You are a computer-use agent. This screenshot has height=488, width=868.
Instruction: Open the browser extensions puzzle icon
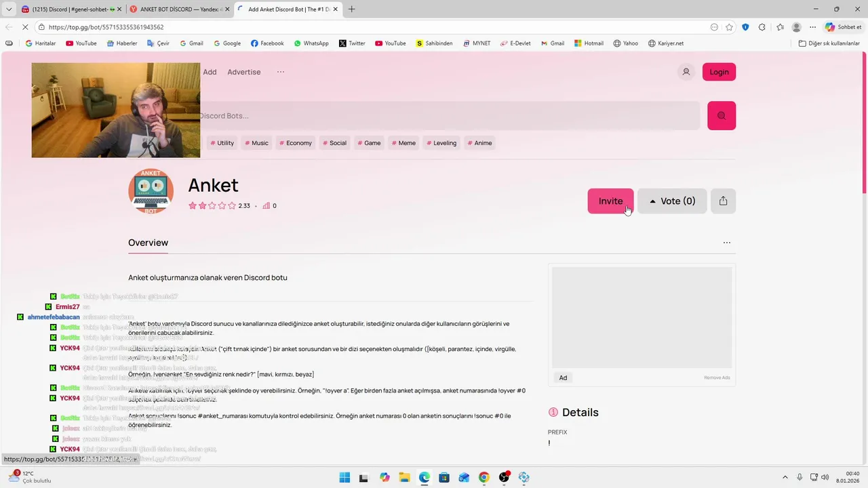762,27
